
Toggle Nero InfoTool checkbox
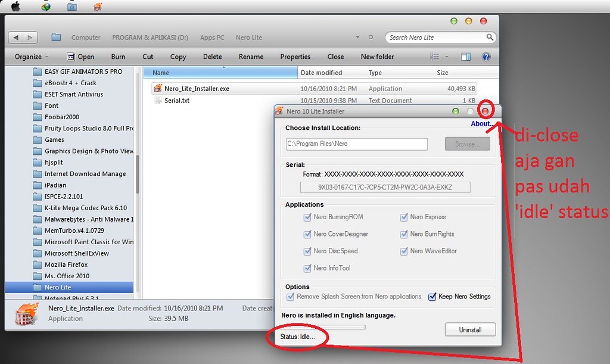(x=307, y=268)
